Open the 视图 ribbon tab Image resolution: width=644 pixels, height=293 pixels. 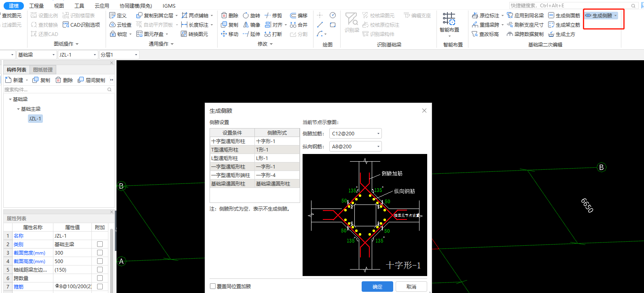pyautogui.click(x=59, y=6)
